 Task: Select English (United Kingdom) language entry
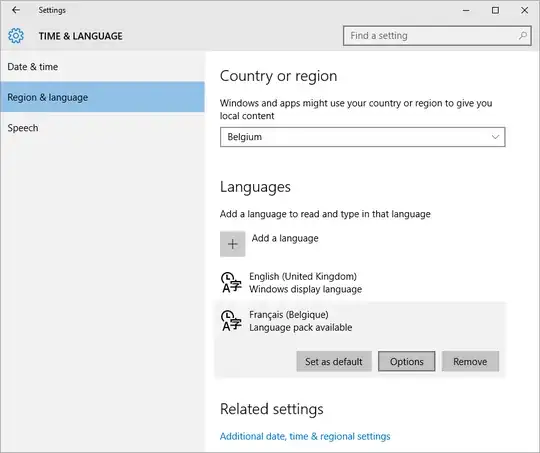click(360, 283)
